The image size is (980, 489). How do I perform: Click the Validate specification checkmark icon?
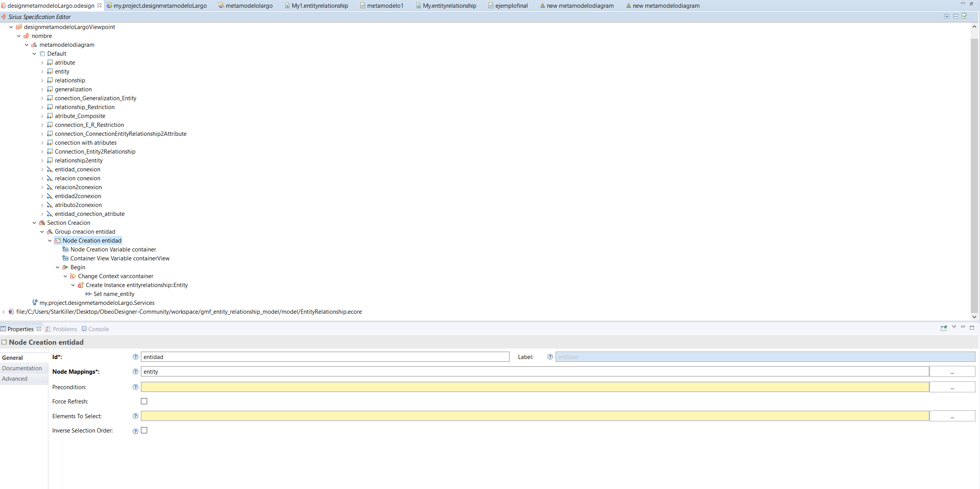965,16
